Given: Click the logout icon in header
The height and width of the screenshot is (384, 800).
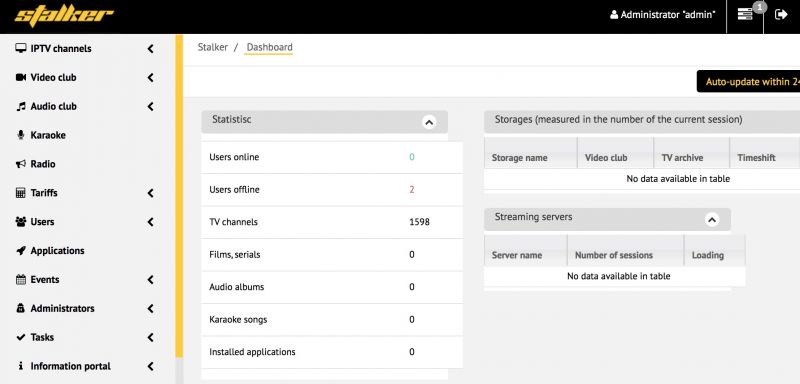Looking at the screenshot, I should tap(781, 14).
